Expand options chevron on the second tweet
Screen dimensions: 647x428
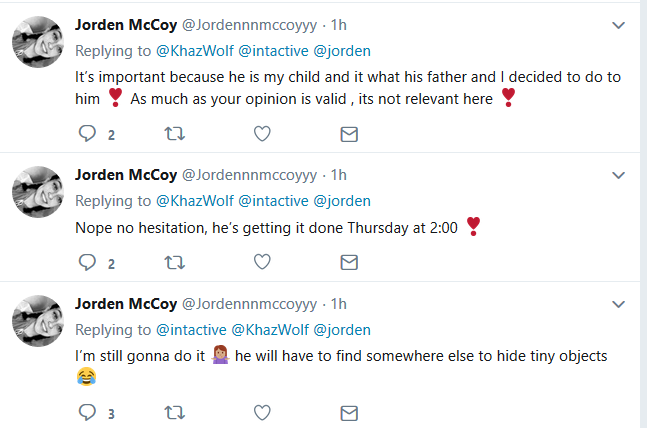point(618,174)
